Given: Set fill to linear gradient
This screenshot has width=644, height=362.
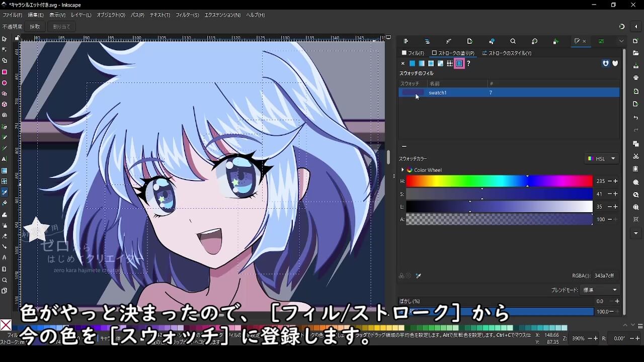Looking at the screenshot, I should click(422, 63).
